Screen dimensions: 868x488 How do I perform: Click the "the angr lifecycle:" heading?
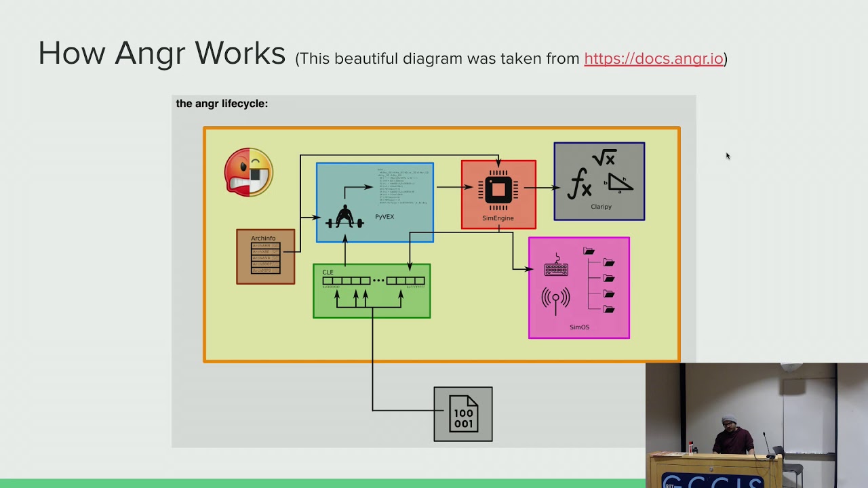click(x=222, y=104)
